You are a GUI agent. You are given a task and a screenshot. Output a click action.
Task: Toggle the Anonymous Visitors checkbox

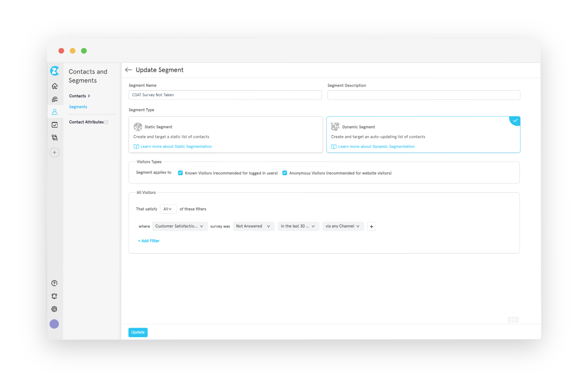point(285,173)
